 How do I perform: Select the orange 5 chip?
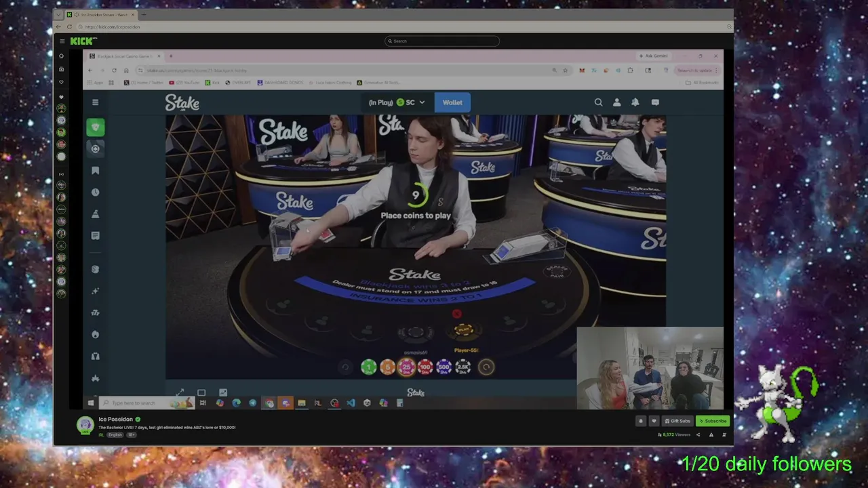pyautogui.click(x=387, y=367)
